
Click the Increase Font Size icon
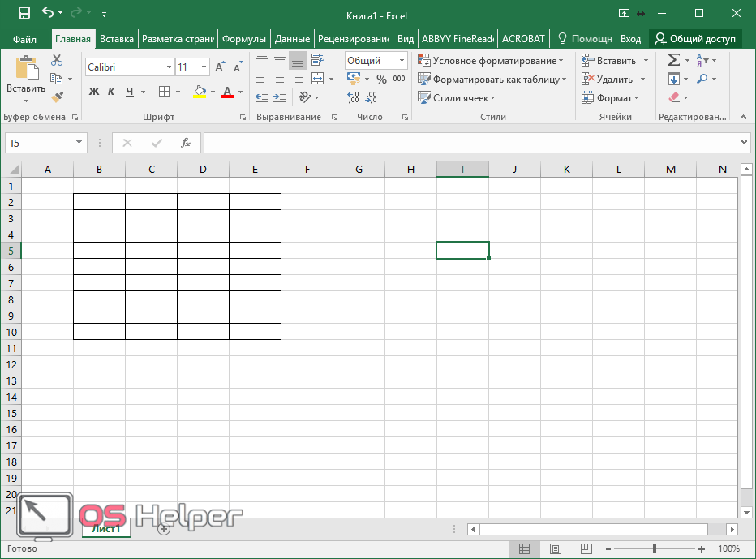pyautogui.click(x=220, y=67)
